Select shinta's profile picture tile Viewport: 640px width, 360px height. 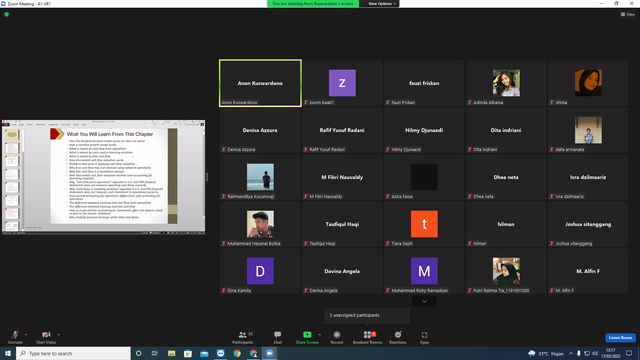(588, 83)
